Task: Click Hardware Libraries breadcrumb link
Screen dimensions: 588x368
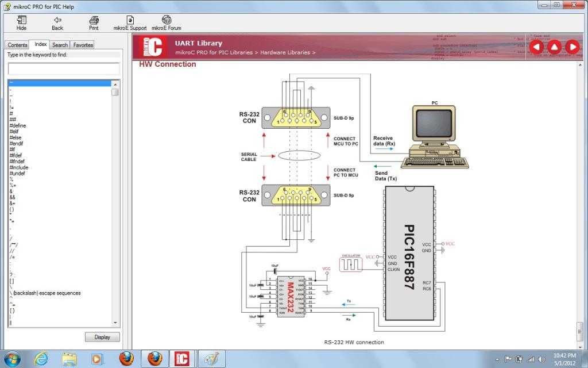Action: coord(285,52)
